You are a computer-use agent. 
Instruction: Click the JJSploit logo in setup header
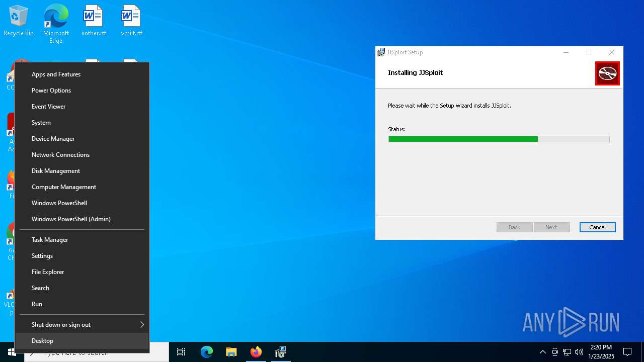tap(607, 73)
